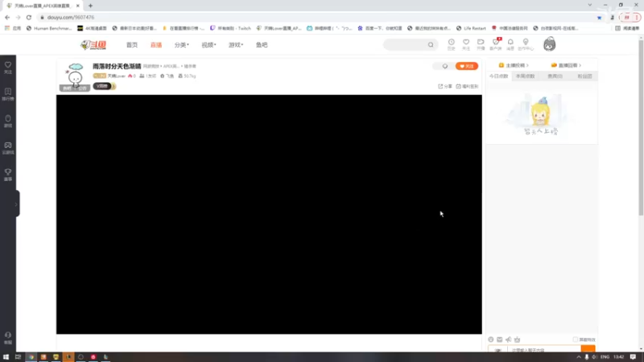This screenshot has height=362, width=644.
Task: Click the round icon beside the follow button
Action: pos(445,66)
